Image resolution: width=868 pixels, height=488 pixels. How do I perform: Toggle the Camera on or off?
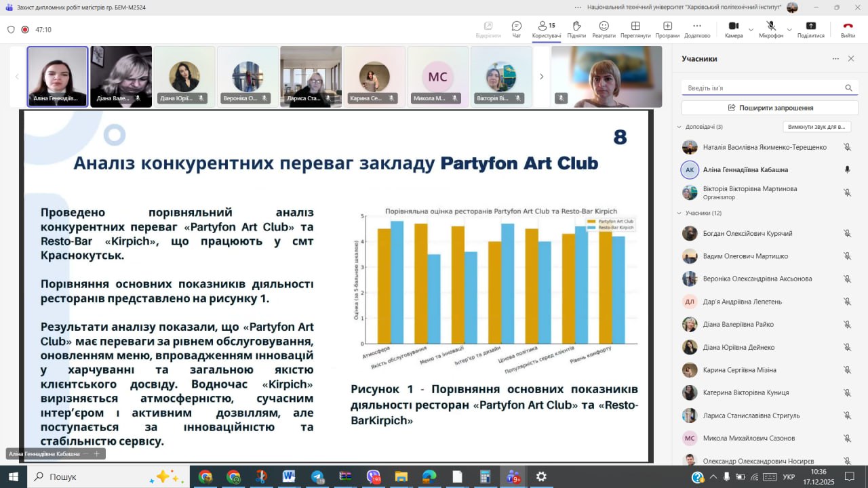point(733,29)
